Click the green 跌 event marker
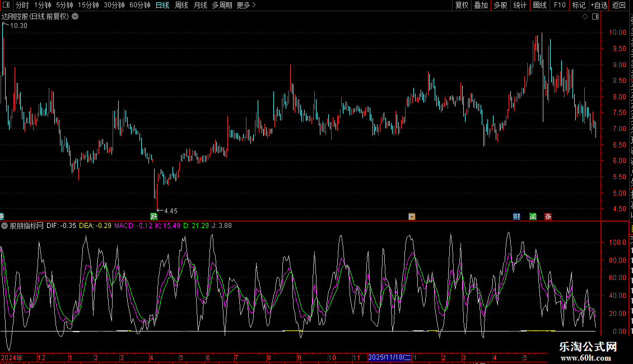 click(x=154, y=216)
